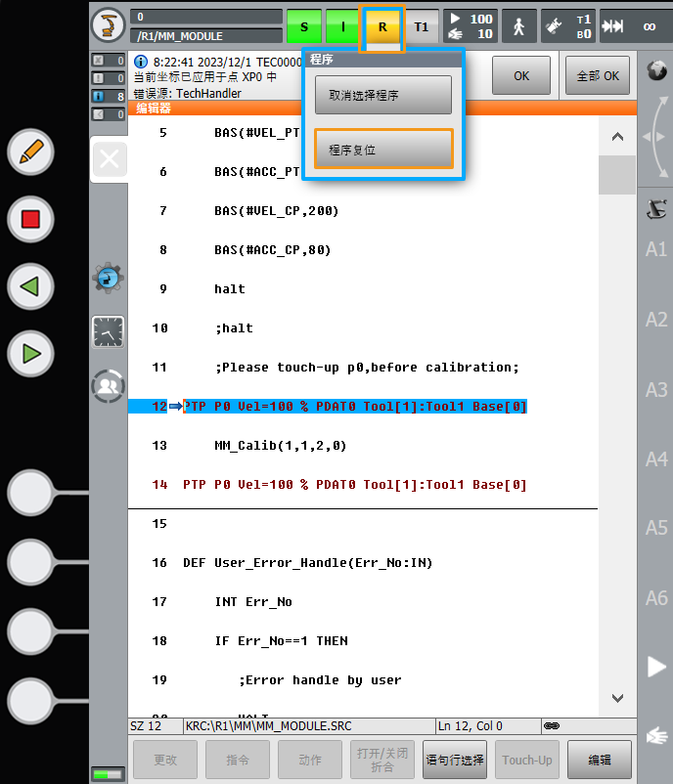
Task: Click the info icon beside message timestamp
Action: 141,62
